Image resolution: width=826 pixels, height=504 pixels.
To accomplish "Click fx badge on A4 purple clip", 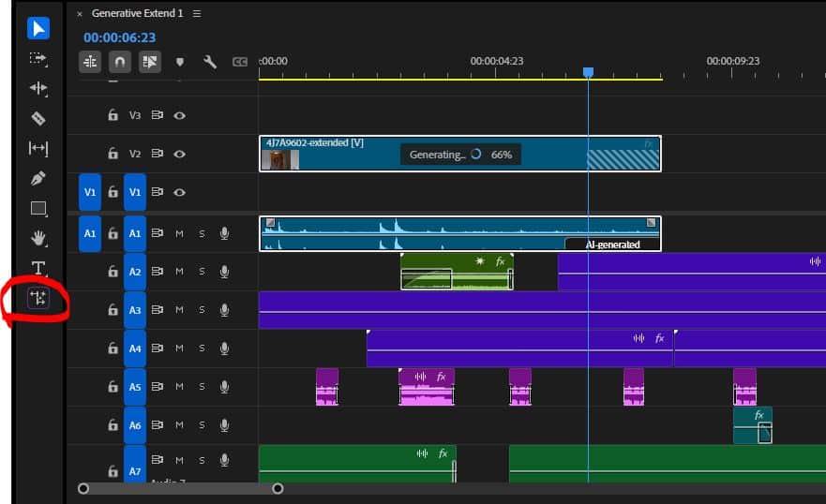I will [659, 338].
